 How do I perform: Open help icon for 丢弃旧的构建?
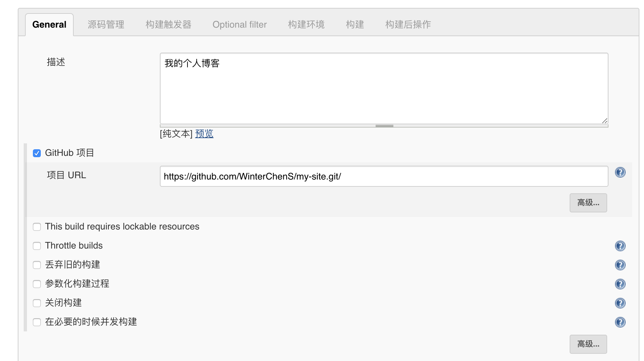[x=620, y=265]
